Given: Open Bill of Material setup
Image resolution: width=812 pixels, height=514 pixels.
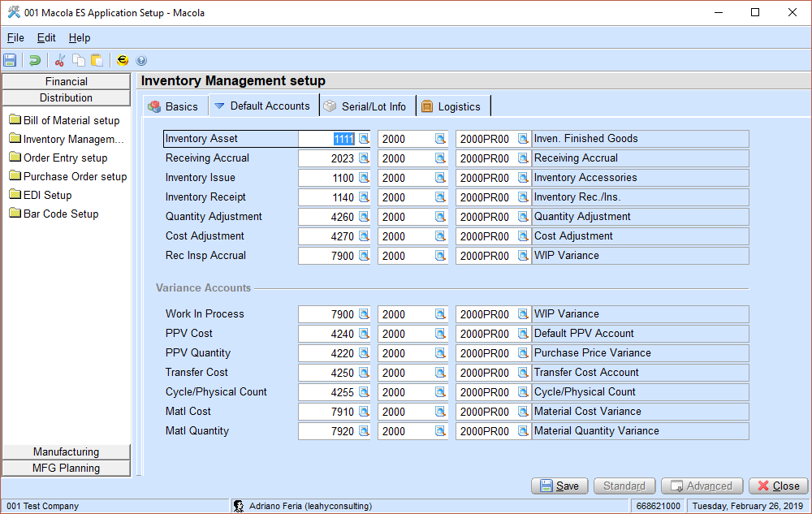Looking at the screenshot, I should click(65, 121).
